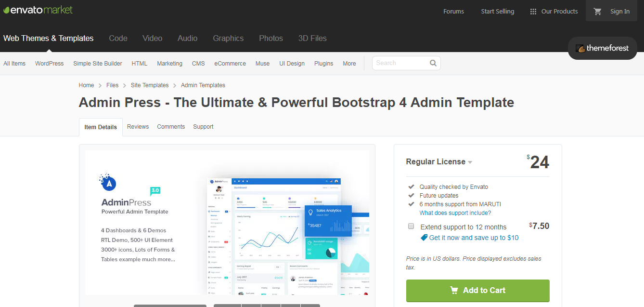Screen dimensions: 644x307
Task: Click the Add to Cart button
Action: (478, 291)
